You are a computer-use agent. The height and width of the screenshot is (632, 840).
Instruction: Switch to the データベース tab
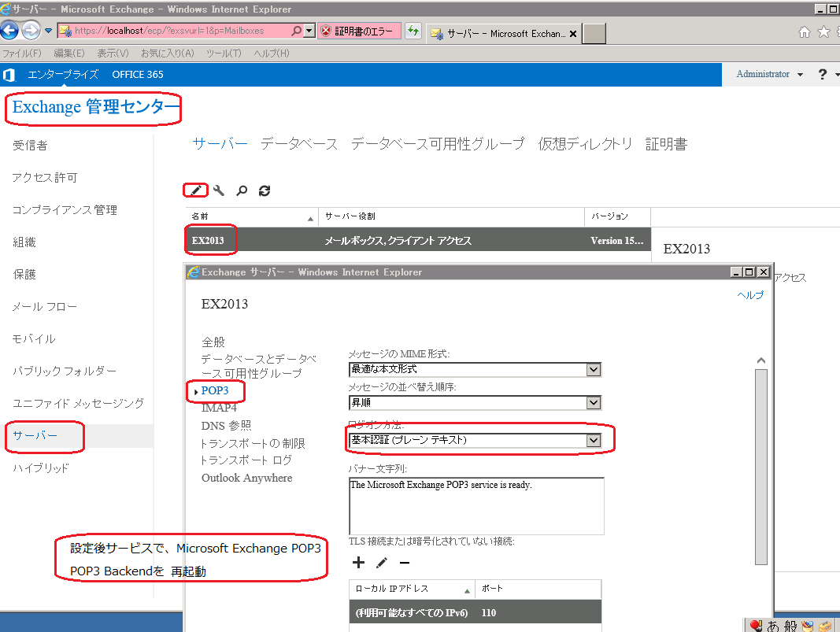tap(299, 144)
